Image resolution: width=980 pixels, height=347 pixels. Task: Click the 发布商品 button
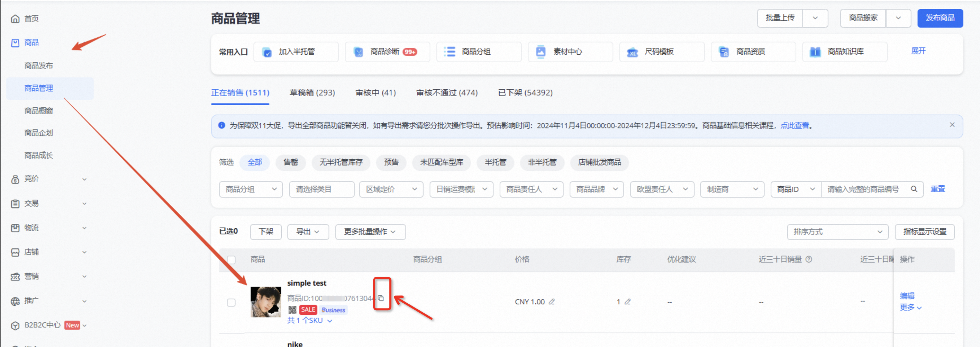coord(940,18)
